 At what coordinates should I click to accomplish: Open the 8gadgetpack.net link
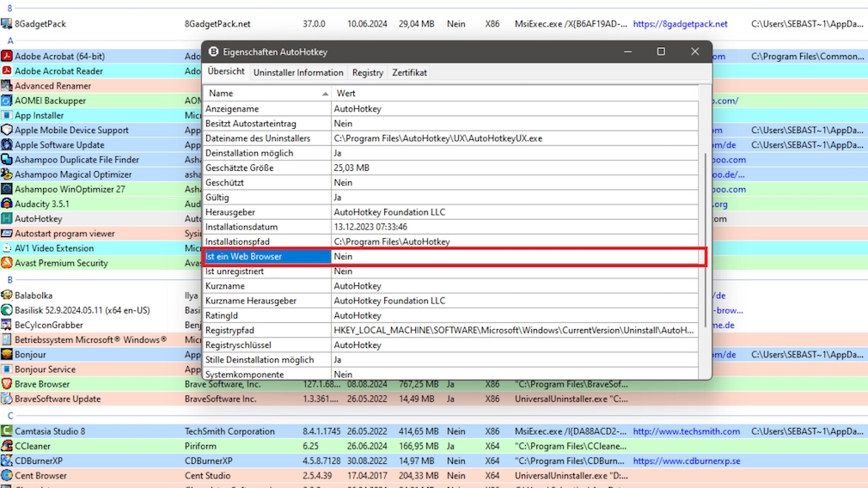pos(680,24)
